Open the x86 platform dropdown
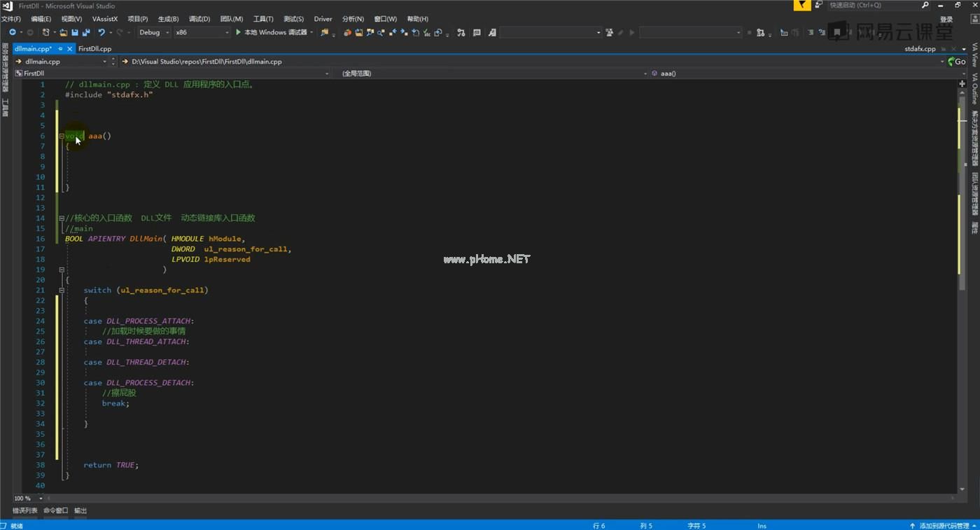This screenshot has width=980, height=530. coord(202,32)
